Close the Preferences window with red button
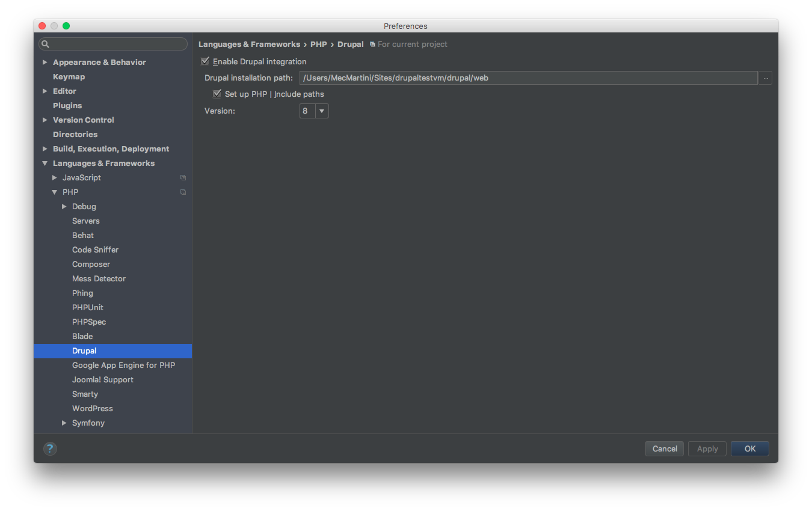The width and height of the screenshot is (812, 511). (x=42, y=26)
